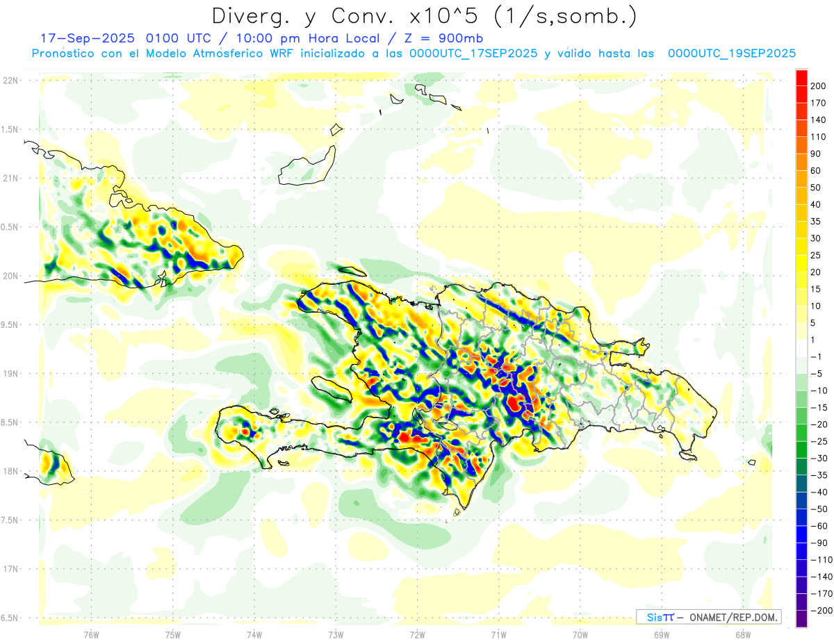Click the '-40' colorbar label
Viewport: 834px width, 644px height.
(818, 492)
